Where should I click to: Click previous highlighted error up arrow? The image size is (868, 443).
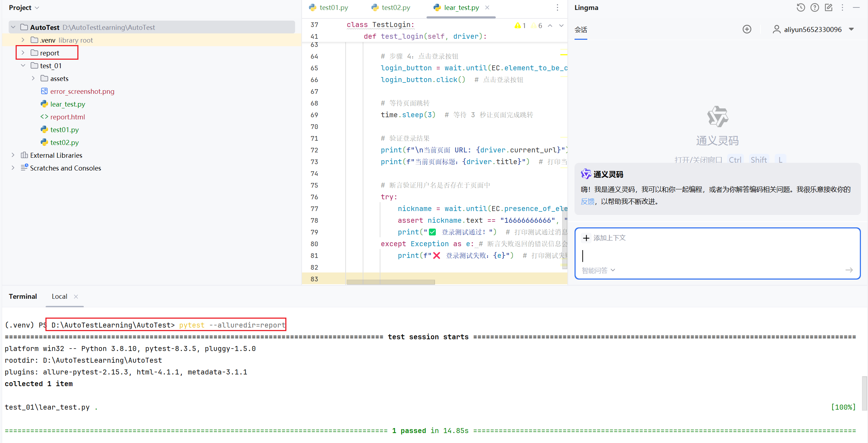coord(550,26)
